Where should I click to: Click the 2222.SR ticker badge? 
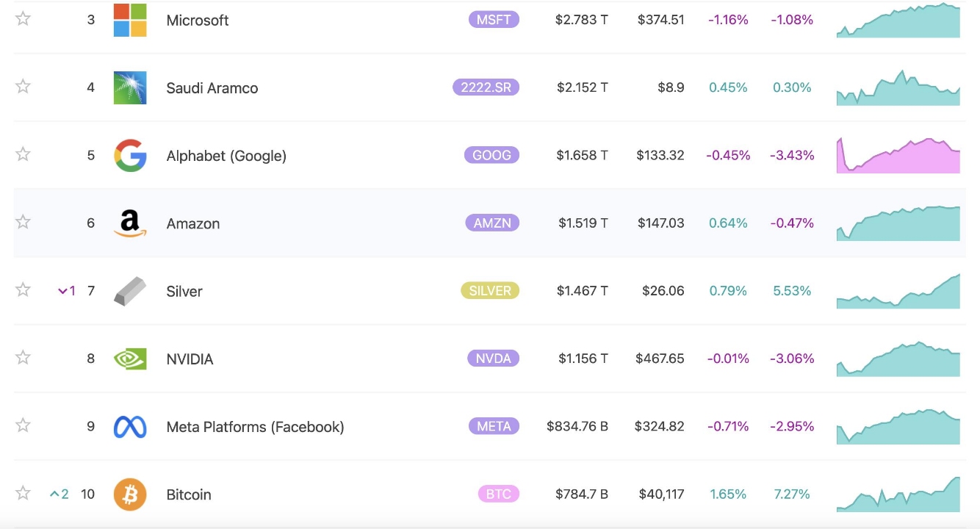click(485, 87)
